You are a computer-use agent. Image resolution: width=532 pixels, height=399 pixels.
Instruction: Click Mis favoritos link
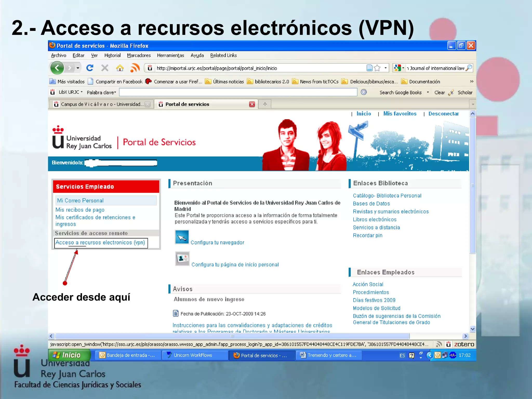tap(400, 114)
